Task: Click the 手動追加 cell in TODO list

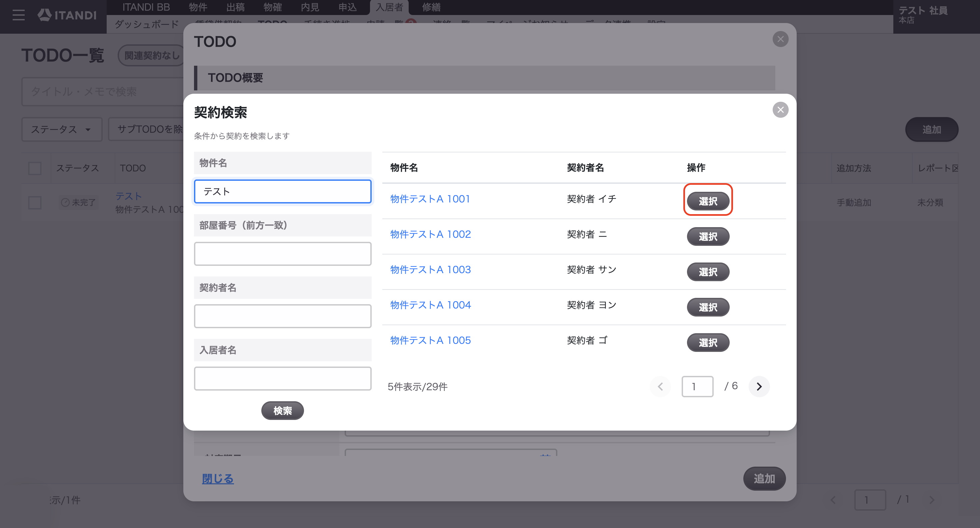Action: [854, 202]
